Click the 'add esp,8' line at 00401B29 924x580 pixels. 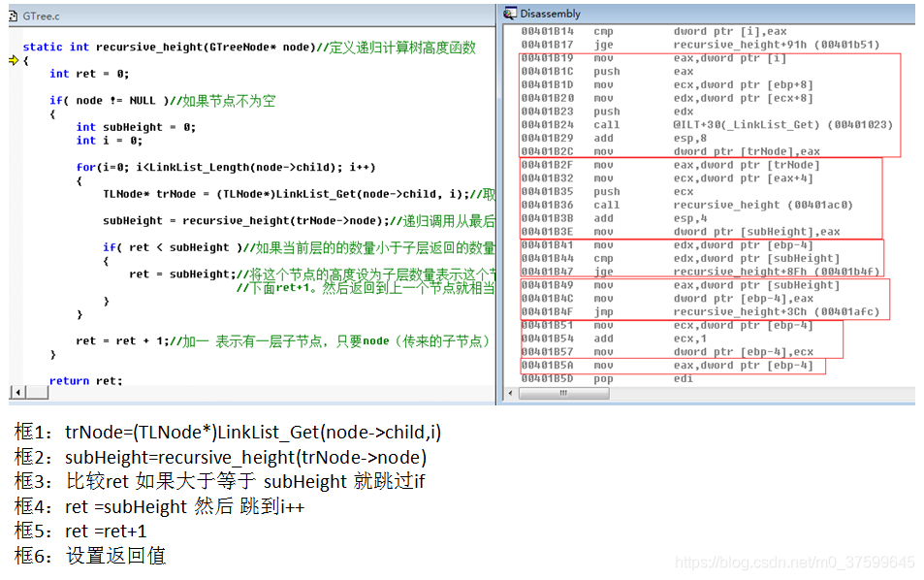click(614, 139)
